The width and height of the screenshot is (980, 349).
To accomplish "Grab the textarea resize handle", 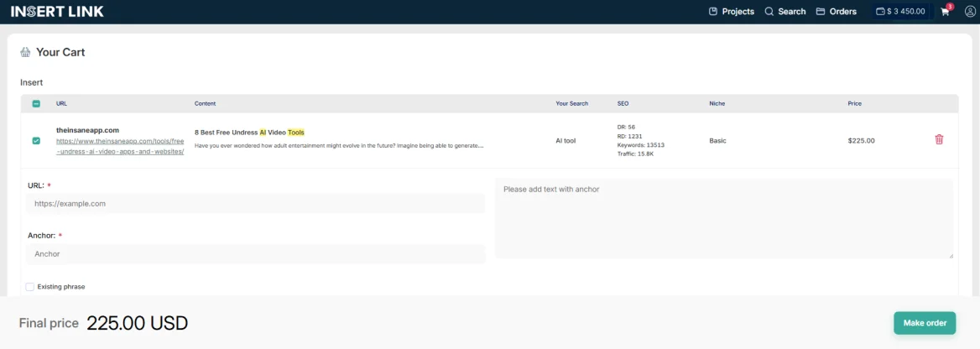I will point(950,255).
